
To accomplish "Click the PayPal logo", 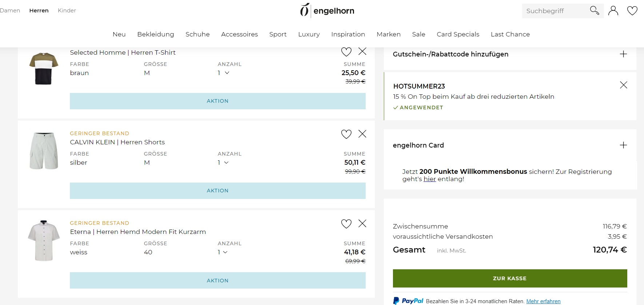I will tap(408, 301).
